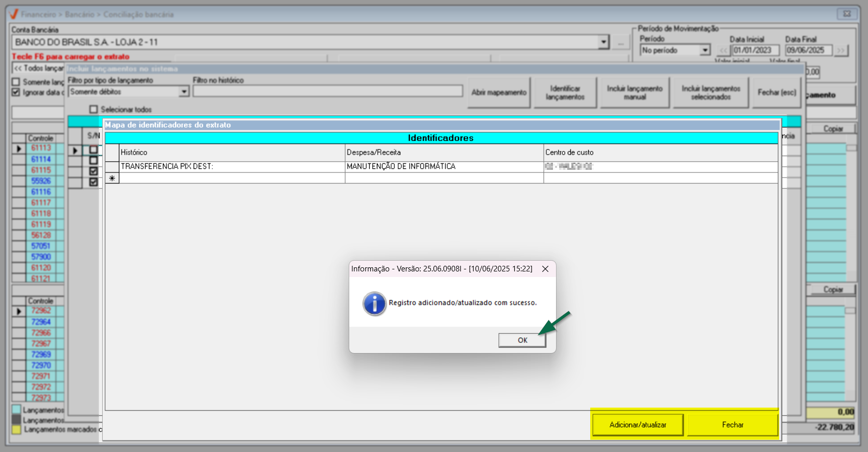Screen dimensions: 868x452
Task: Click the Data Inicial field
Action: tap(756, 50)
